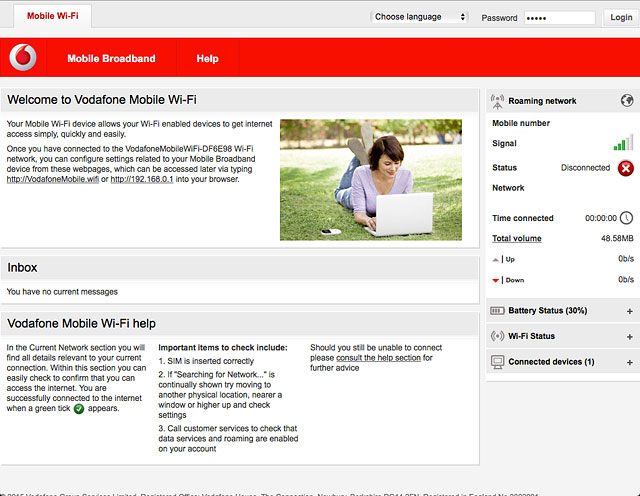
Task: Expand the Battery Status section
Action: pos(629,311)
